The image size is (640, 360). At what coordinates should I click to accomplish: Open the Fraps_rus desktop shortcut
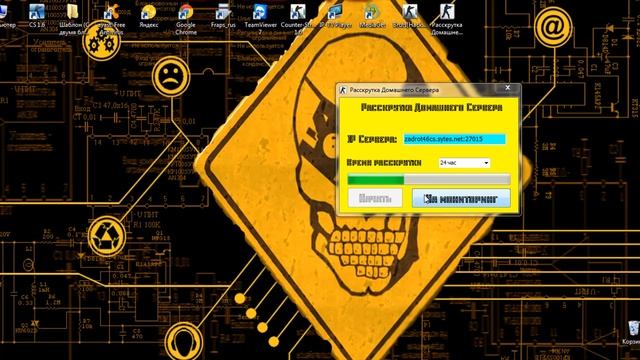pos(223,16)
